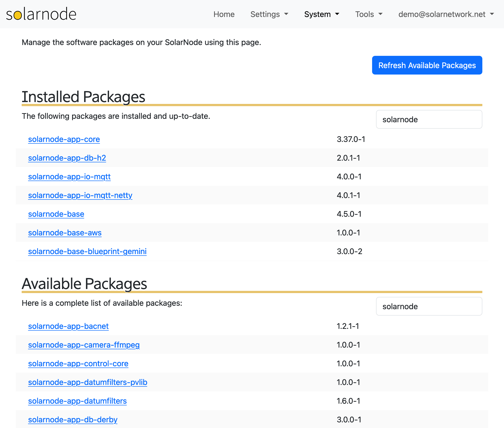Open solarnode-base-aws package link
The height and width of the screenshot is (428, 504).
click(x=65, y=233)
